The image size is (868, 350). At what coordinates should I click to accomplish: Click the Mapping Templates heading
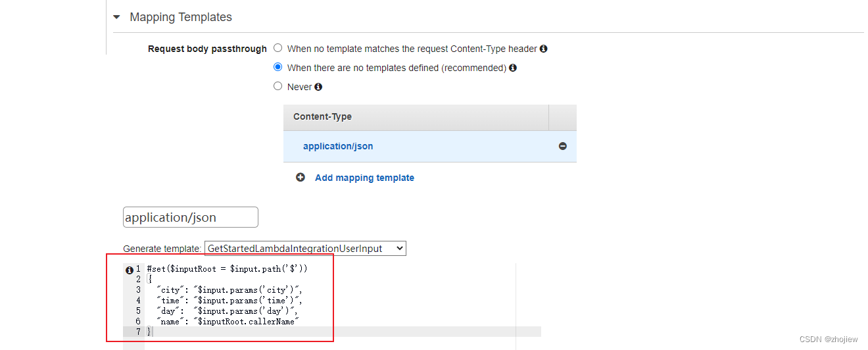pyautogui.click(x=181, y=17)
